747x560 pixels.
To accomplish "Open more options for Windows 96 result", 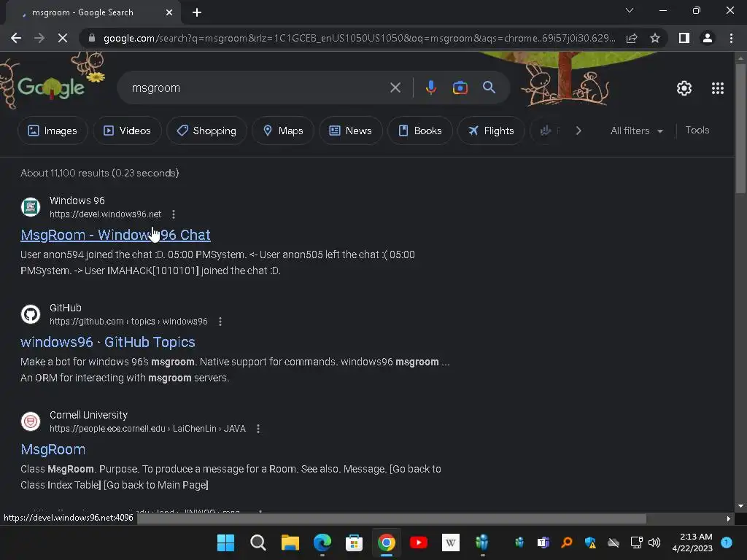I will [174, 214].
